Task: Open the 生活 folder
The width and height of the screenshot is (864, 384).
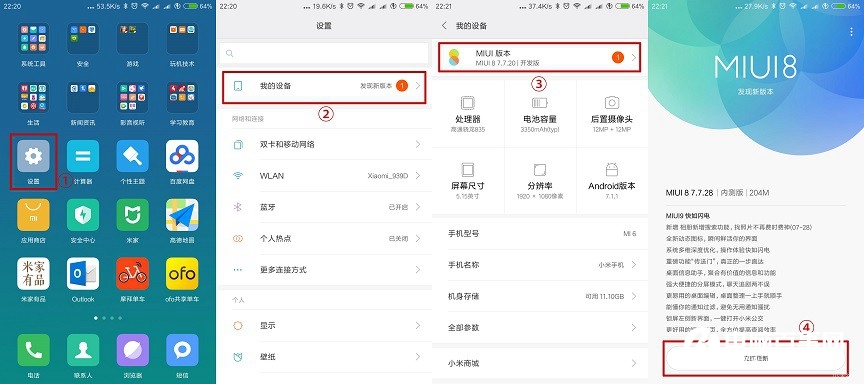Action: (x=34, y=98)
